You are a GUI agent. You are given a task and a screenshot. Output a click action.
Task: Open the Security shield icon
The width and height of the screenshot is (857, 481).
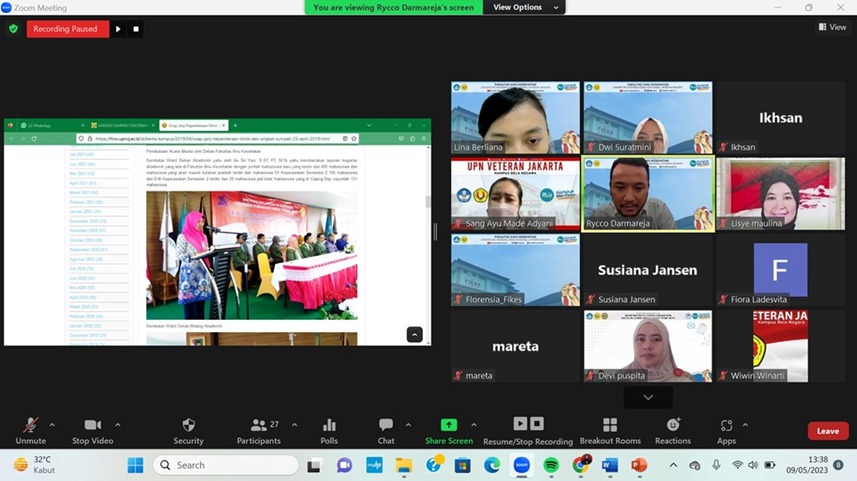point(188,425)
